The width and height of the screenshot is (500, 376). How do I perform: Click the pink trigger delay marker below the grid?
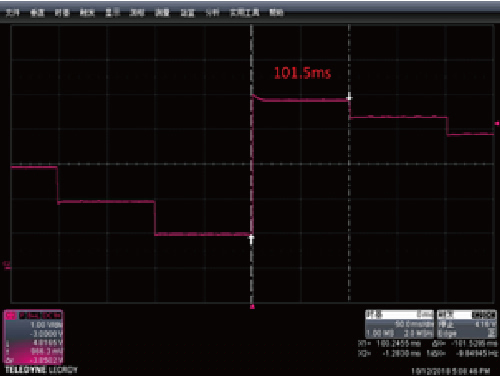(x=252, y=307)
